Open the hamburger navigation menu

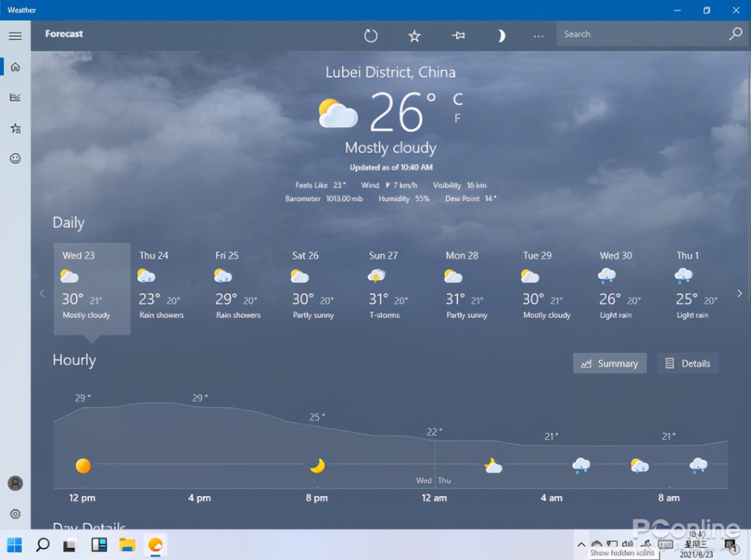pyautogui.click(x=15, y=36)
